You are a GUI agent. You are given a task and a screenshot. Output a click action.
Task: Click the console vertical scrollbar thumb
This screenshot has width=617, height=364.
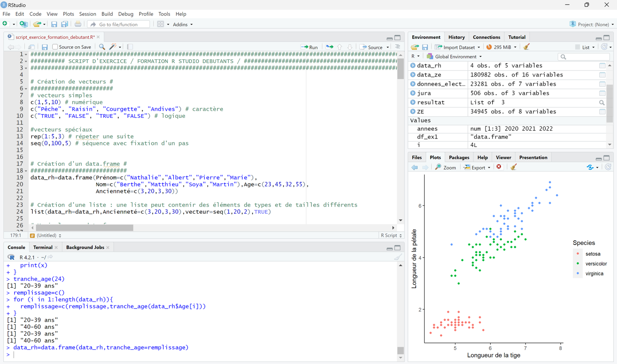[401, 350]
